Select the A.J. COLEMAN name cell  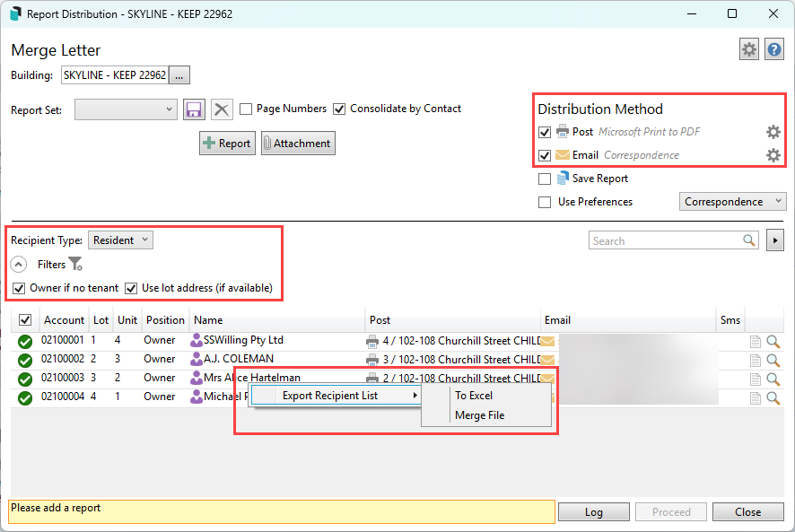click(x=239, y=359)
